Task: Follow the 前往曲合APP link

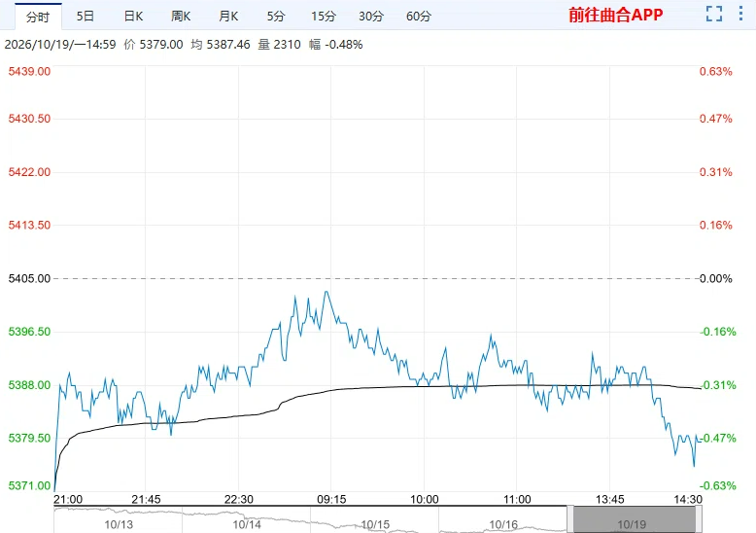Action: (616, 15)
